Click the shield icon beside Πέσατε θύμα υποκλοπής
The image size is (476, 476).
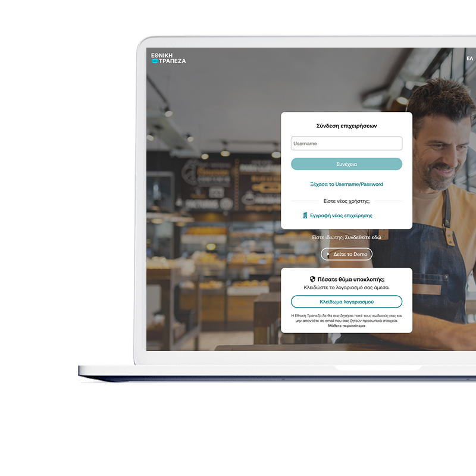tap(312, 279)
